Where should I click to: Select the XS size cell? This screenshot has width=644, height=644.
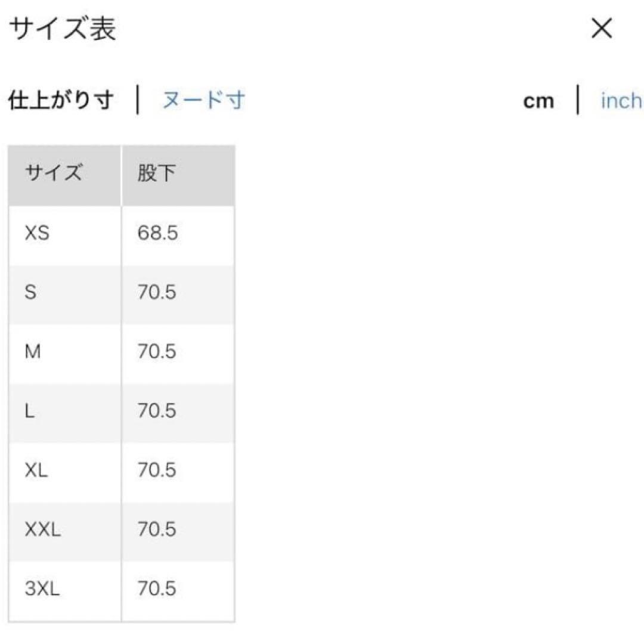point(37,233)
